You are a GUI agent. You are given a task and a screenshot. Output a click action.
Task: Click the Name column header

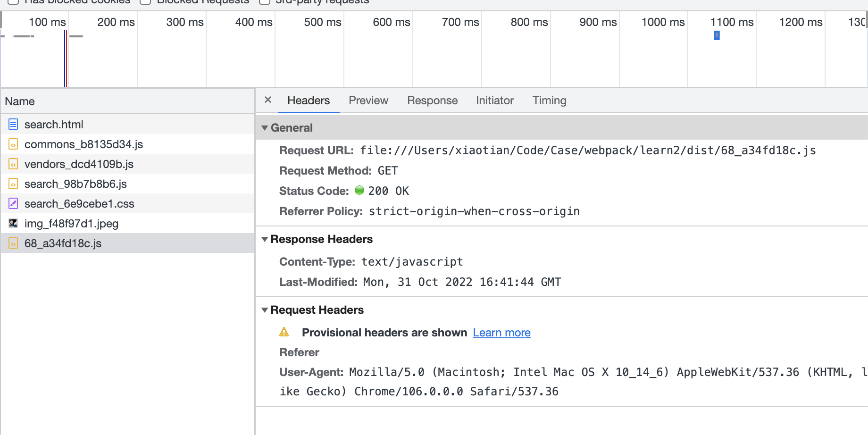pos(127,101)
